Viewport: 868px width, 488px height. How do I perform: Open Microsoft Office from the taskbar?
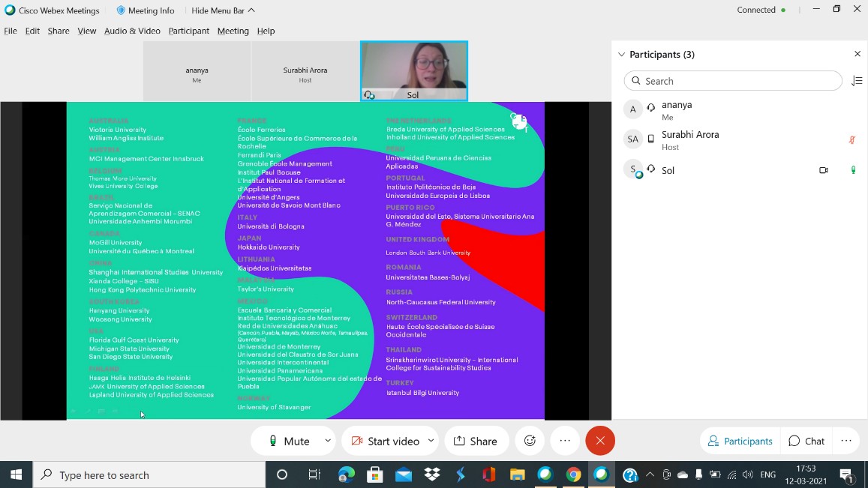click(x=489, y=475)
